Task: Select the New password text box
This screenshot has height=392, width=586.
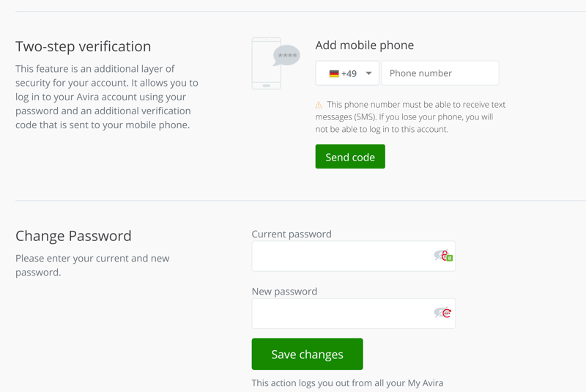Action: pyautogui.click(x=341, y=314)
